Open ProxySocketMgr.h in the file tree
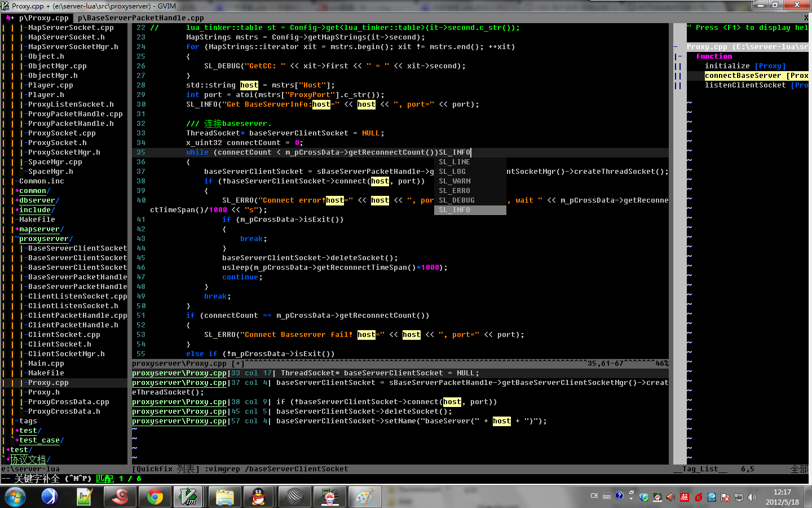 pyautogui.click(x=64, y=152)
